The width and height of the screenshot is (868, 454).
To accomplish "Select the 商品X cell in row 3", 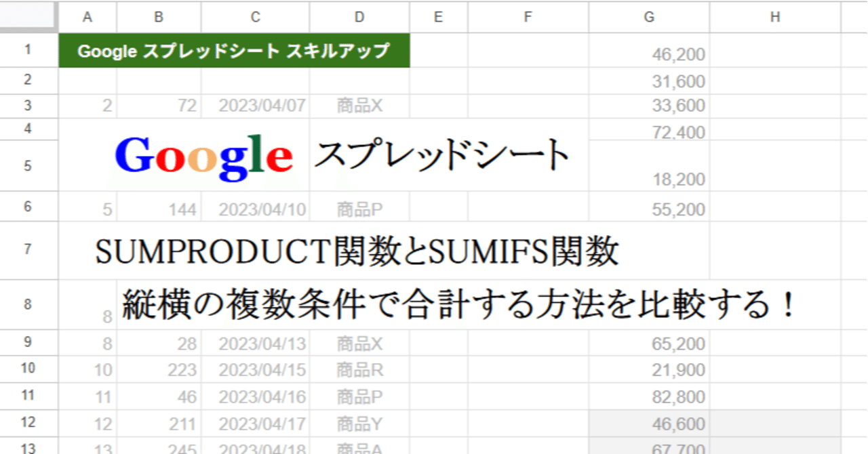I will tap(359, 105).
